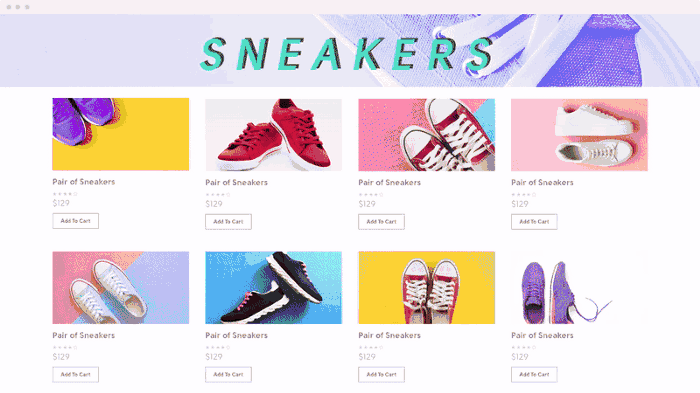Click the star rating under red suede sneakers

(x=218, y=195)
